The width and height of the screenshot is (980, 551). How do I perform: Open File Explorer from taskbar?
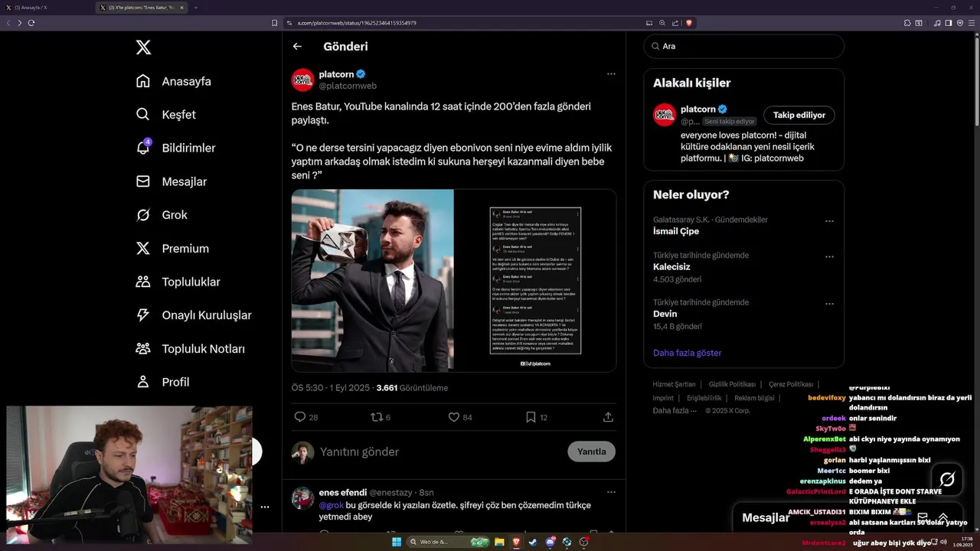point(499,542)
